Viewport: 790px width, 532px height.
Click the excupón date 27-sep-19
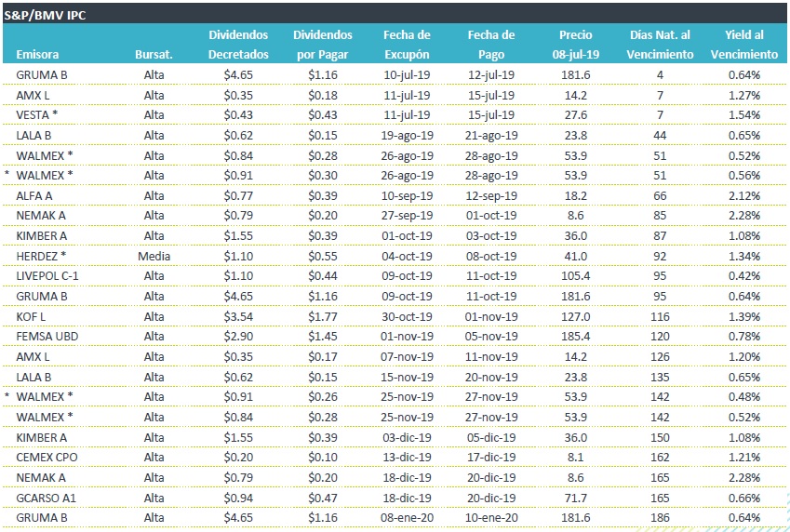coord(407,216)
